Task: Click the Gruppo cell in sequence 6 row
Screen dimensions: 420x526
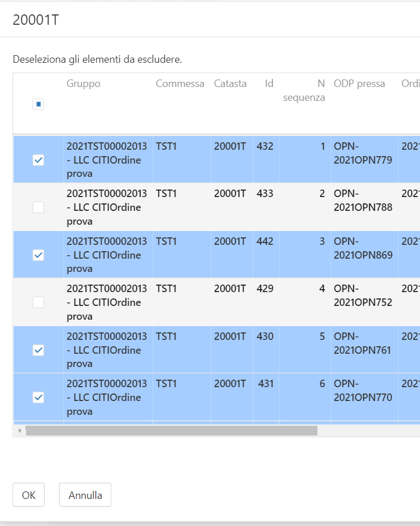Action: [107, 397]
